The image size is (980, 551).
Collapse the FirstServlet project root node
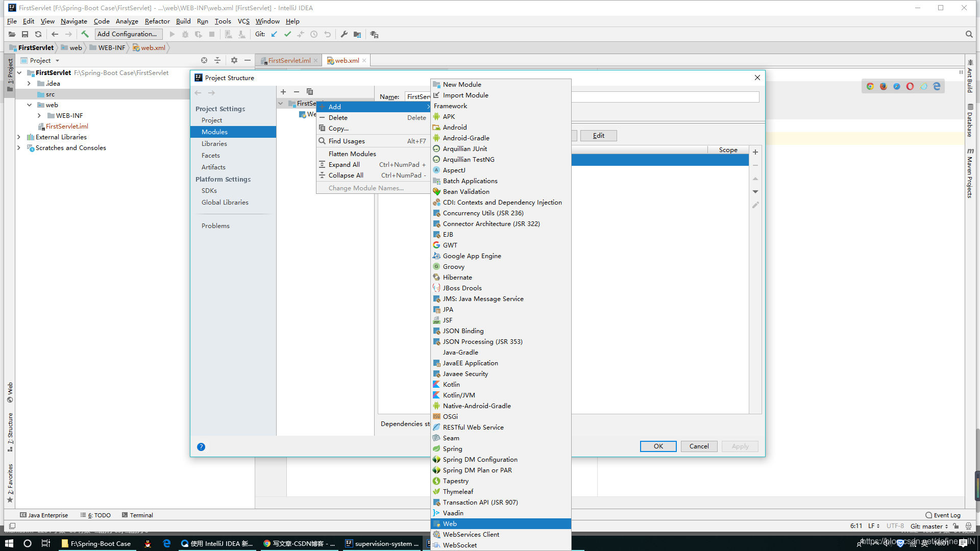click(x=19, y=73)
